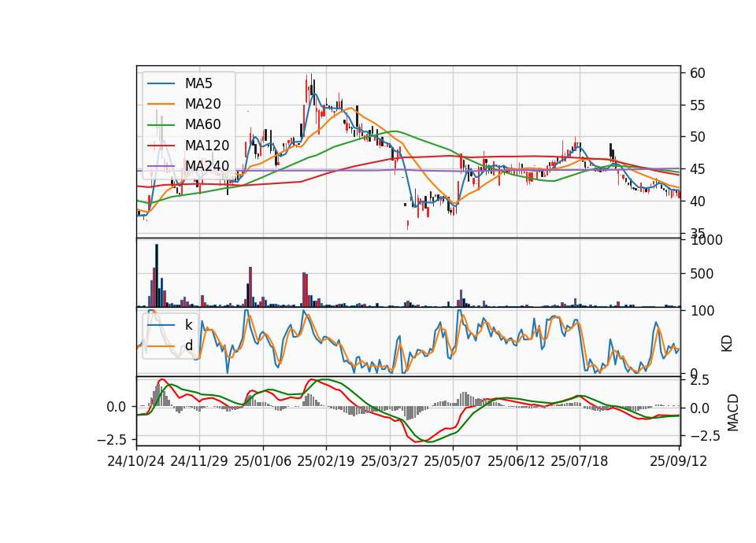Click the 40 price axis label
The height and width of the screenshot is (543, 756).
pyautogui.click(x=698, y=201)
